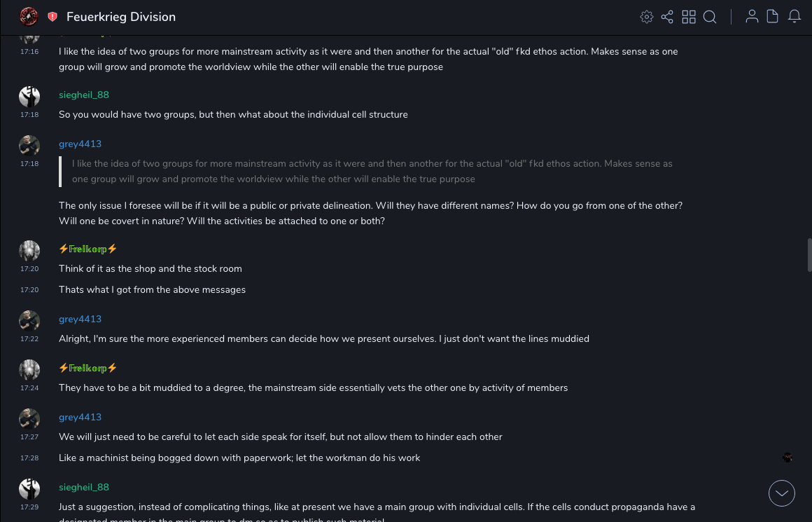812x522 pixels.
Task: Click the red shield warning icon
Action: [x=52, y=17]
